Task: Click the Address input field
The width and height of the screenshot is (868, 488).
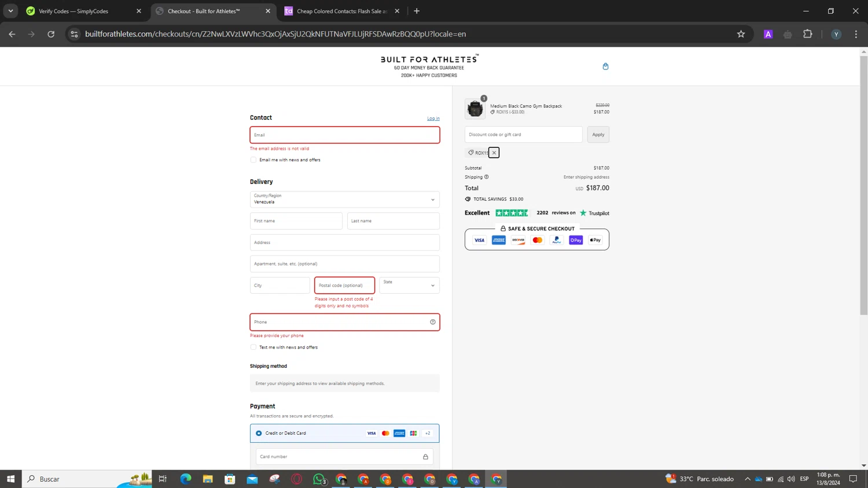Action: pyautogui.click(x=345, y=242)
